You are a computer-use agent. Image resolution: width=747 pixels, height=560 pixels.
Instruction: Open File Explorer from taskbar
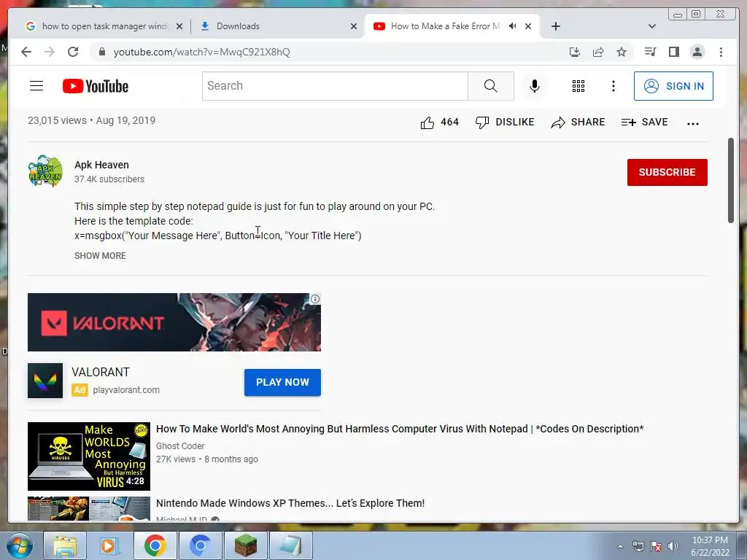point(65,545)
